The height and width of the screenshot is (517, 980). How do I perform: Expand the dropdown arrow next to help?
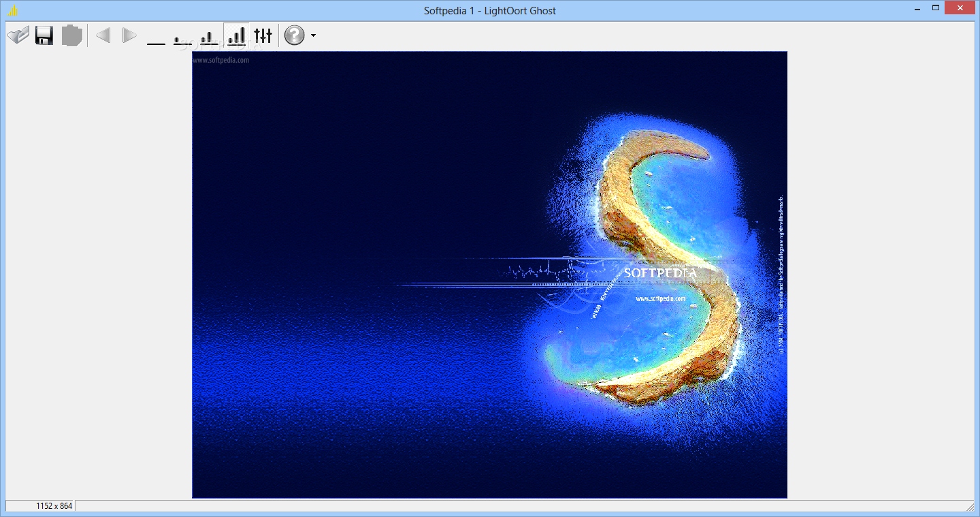click(313, 35)
